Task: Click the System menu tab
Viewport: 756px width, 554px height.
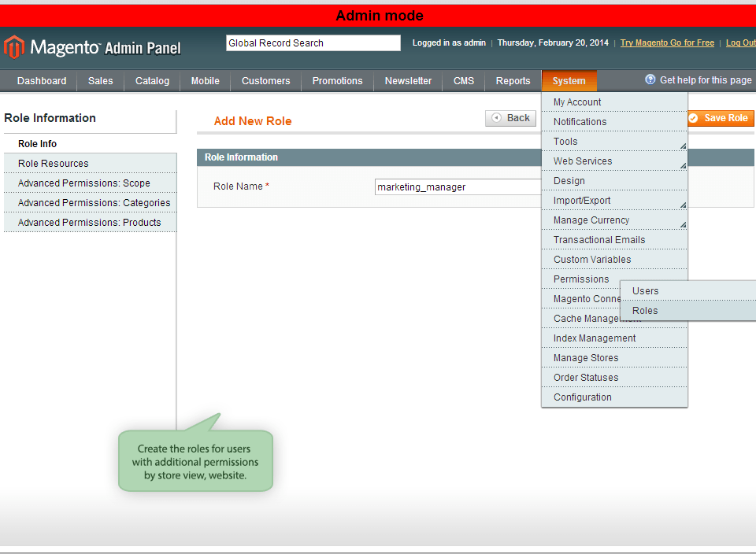Action: [x=569, y=81]
